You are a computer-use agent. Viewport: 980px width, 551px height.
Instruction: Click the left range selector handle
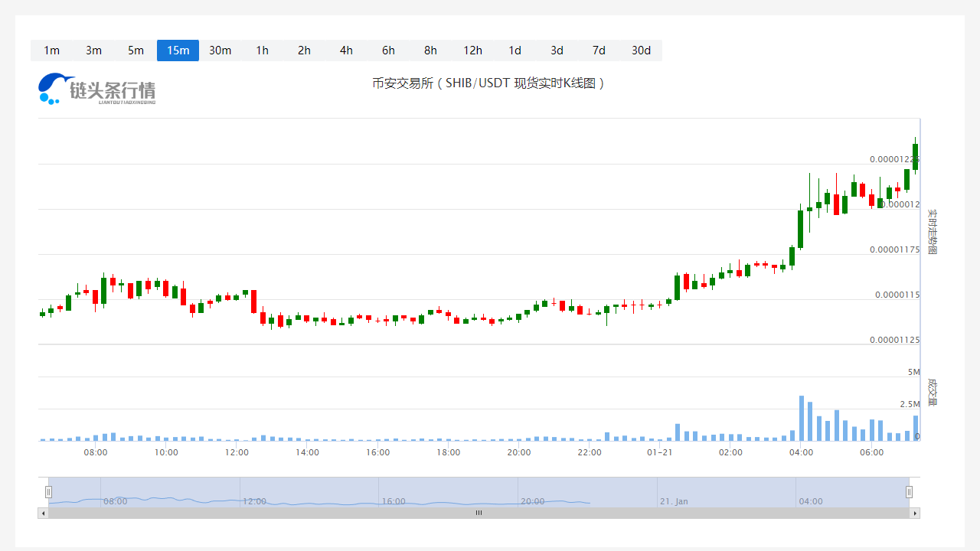48,492
